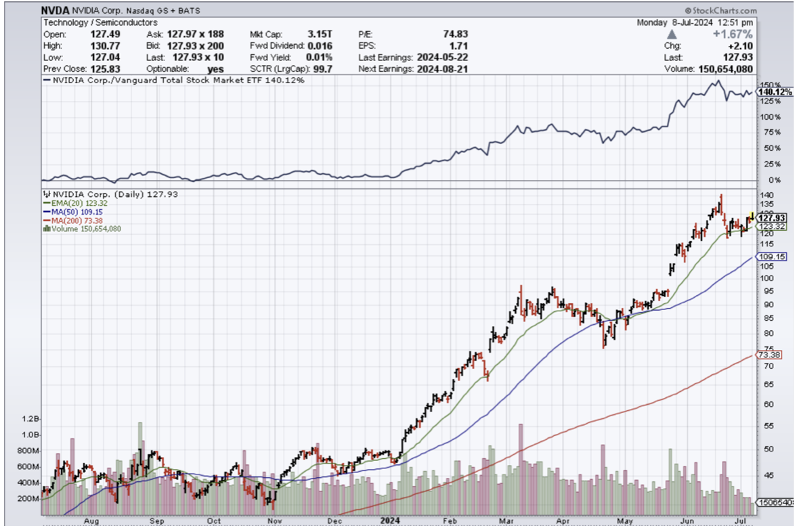Click the blue MA(50) legend line marker
This screenshot has width=799, height=532.
tap(45, 211)
